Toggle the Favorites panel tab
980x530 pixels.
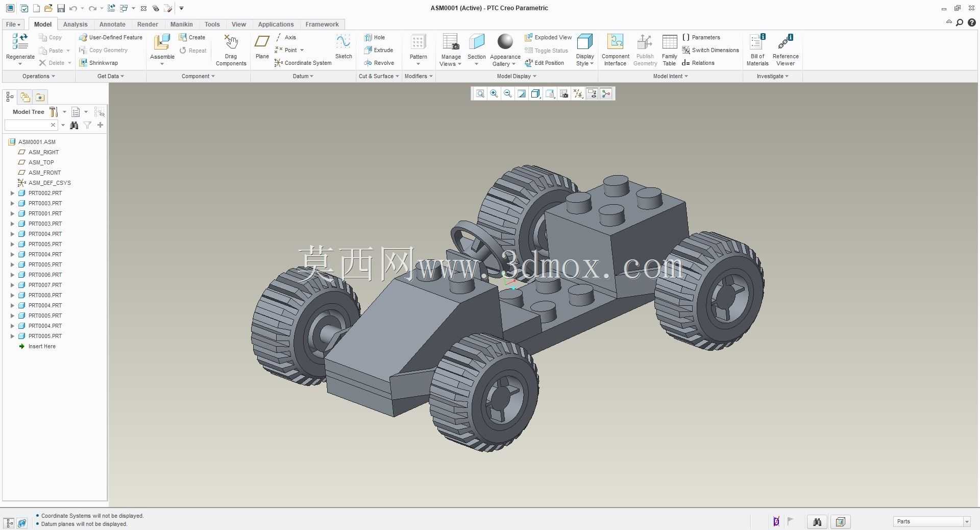click(40, 97)
